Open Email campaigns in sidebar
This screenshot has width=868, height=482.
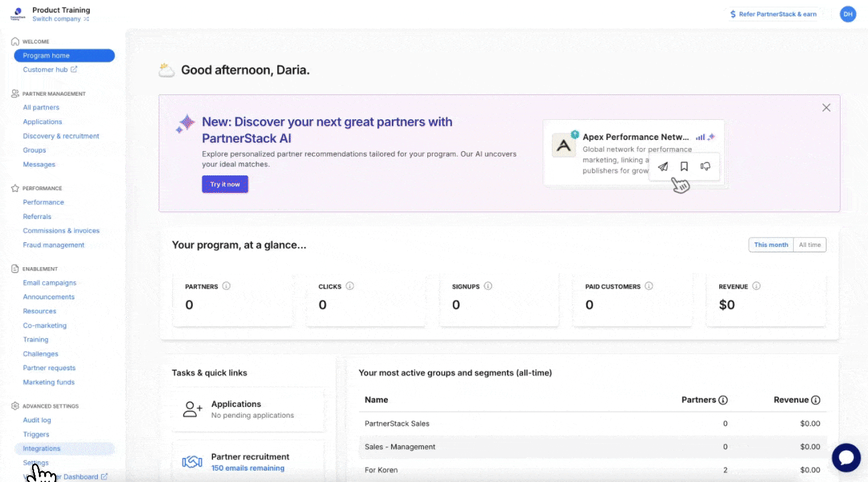pos(50,283)
